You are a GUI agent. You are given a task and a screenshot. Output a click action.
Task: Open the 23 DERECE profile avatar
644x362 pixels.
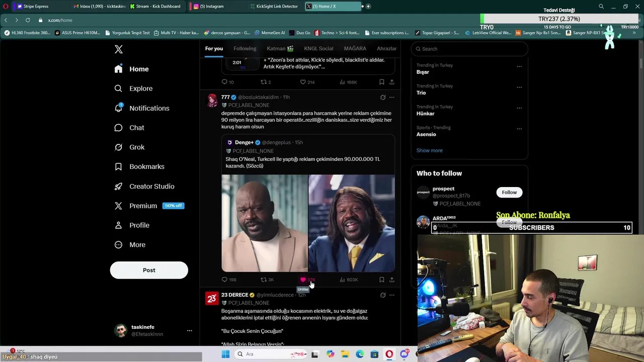click(212, 299)
